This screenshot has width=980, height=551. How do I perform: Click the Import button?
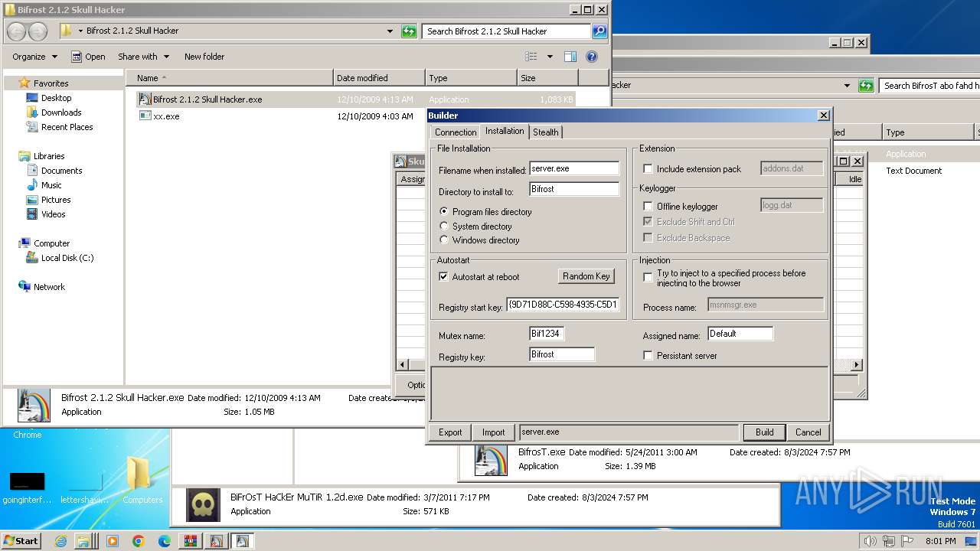[493, 432]
